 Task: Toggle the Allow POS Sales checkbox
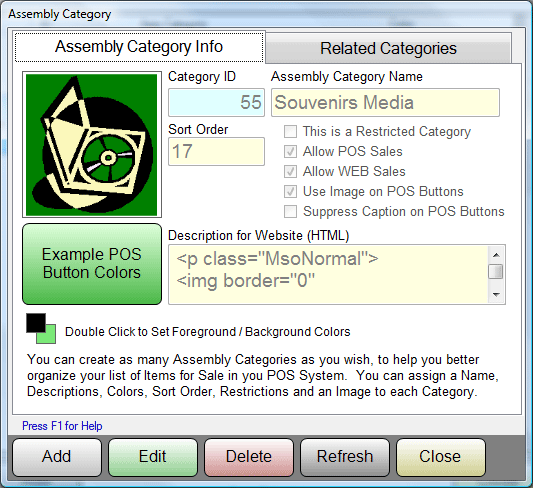pyautogui.click(x=290, y=152)
